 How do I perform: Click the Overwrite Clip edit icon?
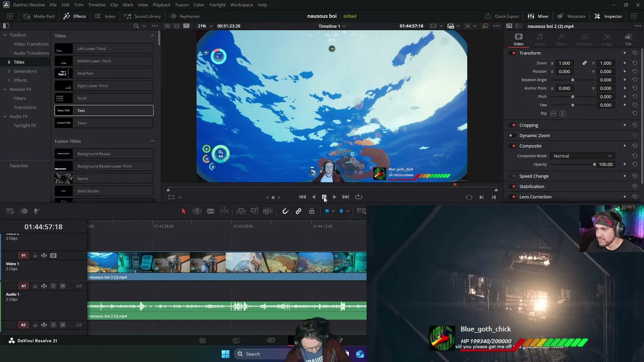255,211
